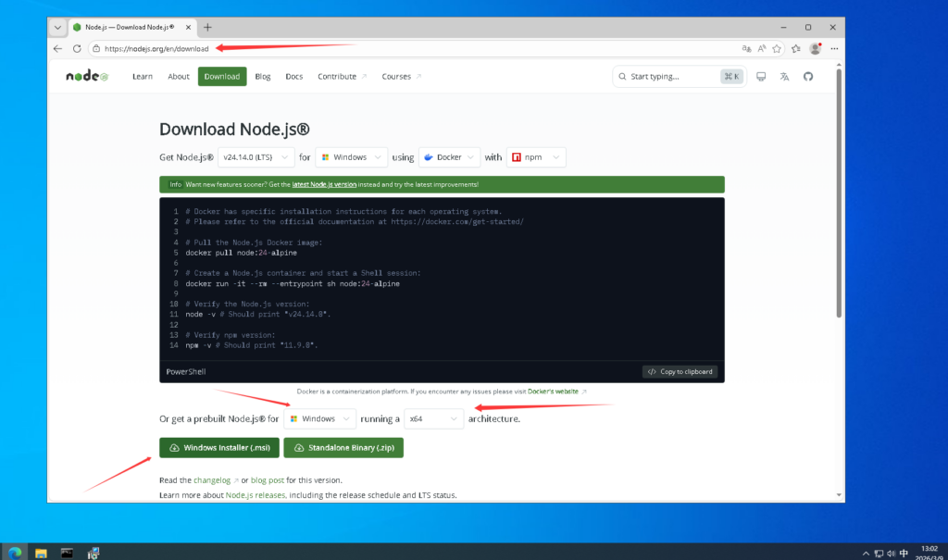The image size is (948, 560).
Task: Toggle the site theme monitor icon
Action: [x=761, y=77]
